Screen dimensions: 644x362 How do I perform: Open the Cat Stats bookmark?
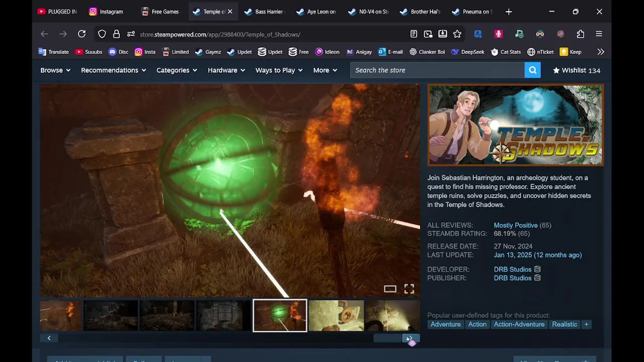click(x=506, y=52)
